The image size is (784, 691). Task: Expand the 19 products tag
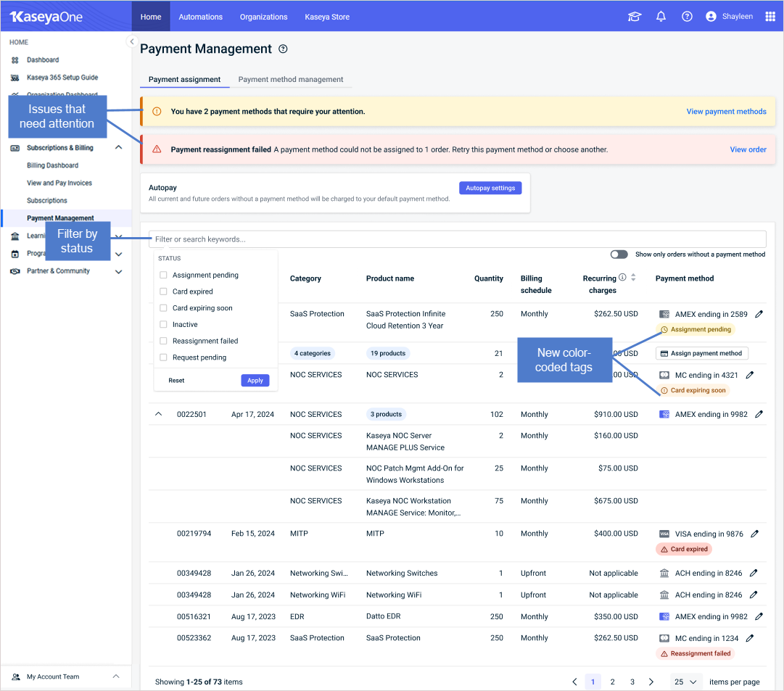388,354
